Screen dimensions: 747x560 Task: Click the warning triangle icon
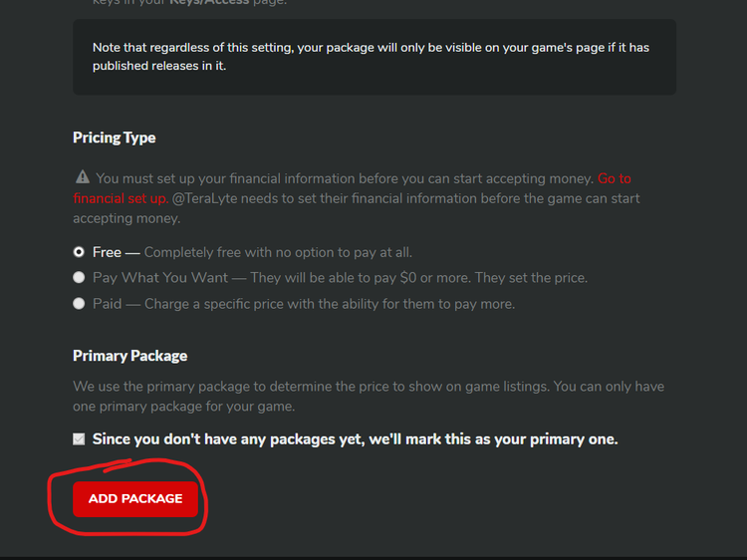pyautogui.click(x=83, y=178)
